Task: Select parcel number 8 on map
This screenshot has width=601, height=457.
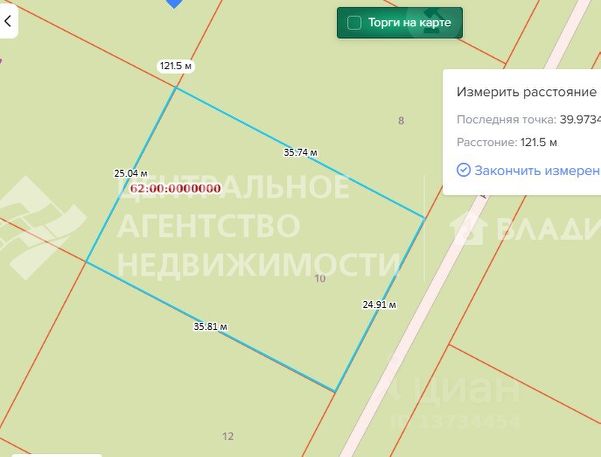Action: [401, 121]
